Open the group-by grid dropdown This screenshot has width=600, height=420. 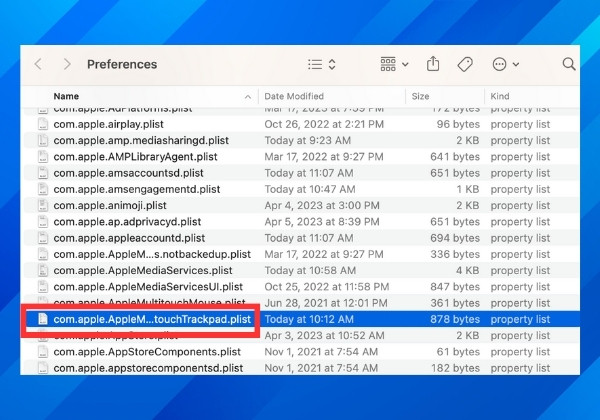click(395, 64)
